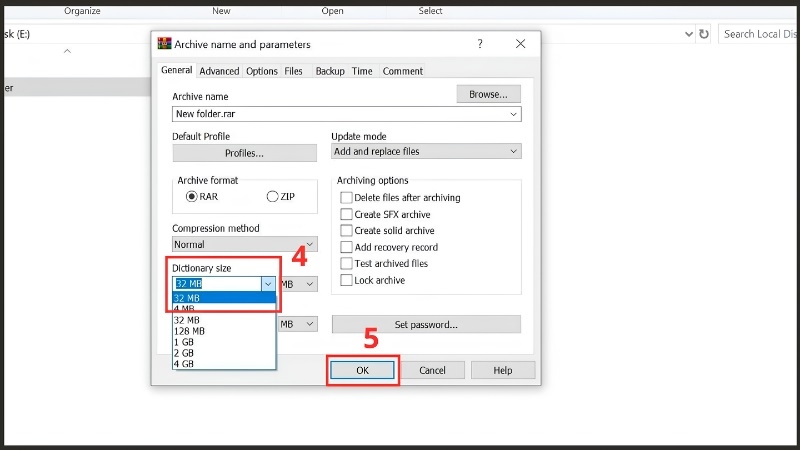Open the Update mode dropdown
The image size is (800, 450).
426,151
